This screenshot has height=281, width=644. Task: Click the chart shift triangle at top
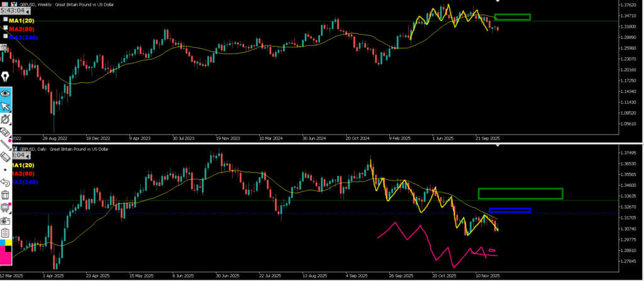[499, 3]
